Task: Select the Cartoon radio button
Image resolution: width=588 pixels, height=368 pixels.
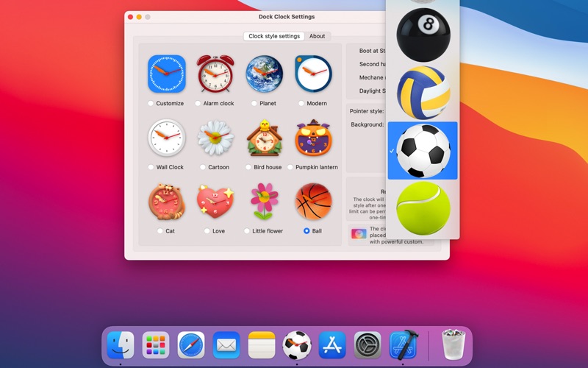Action: click(203, 167)
